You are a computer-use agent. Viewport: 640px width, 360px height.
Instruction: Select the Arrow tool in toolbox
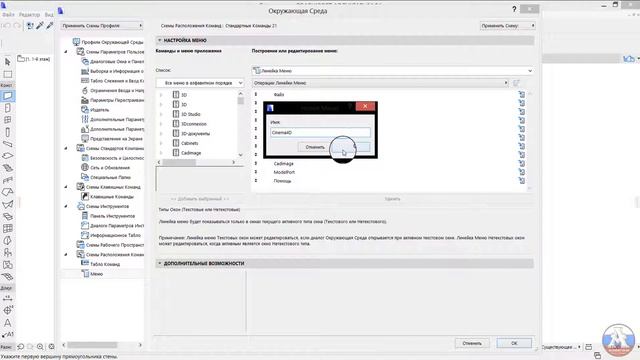(7, 62)
